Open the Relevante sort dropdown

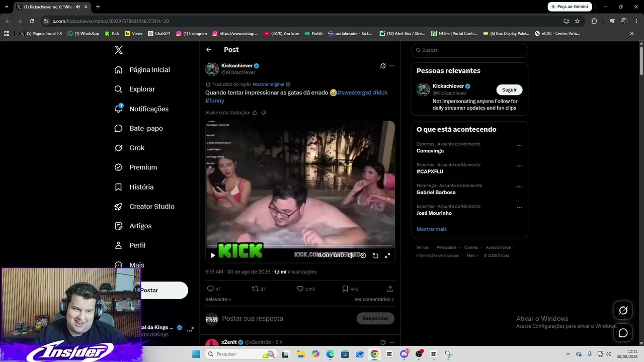coord(218,299)
